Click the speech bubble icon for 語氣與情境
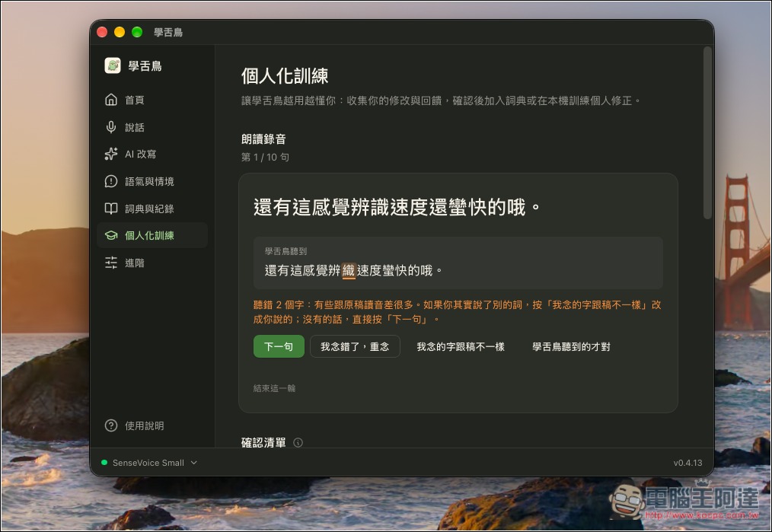This screenshot has width=772, height=532. 111,181
